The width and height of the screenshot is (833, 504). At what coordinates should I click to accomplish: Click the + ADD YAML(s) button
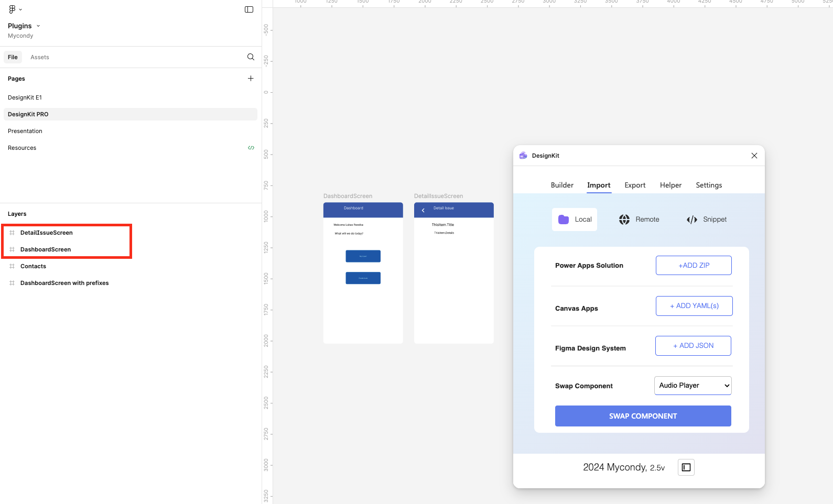click(x=694, y=306)
